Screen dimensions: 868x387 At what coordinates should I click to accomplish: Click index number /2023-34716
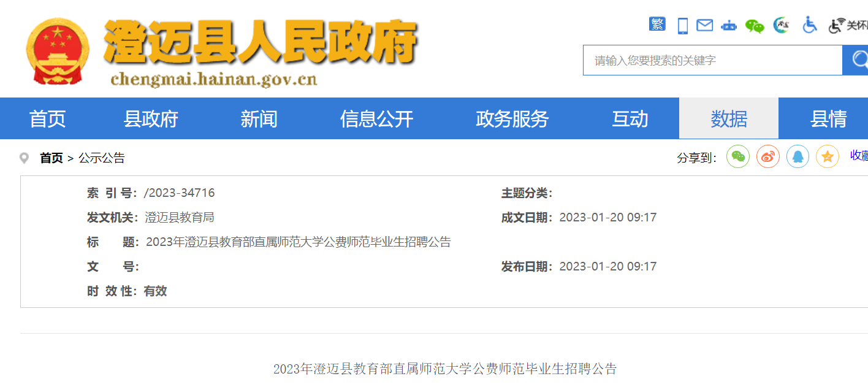(x=179, y=193)
